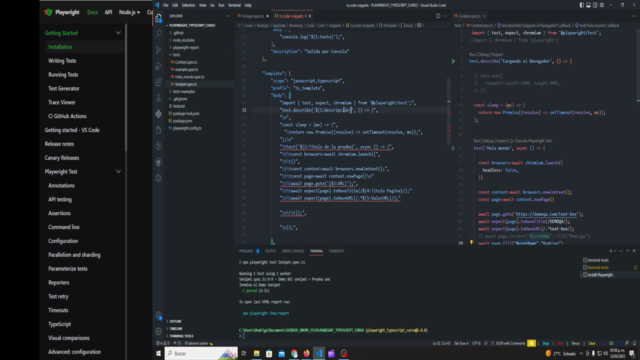Click the Buscar search box in taskbar
The image size is (640, 360).
click(x=201, y=353)
